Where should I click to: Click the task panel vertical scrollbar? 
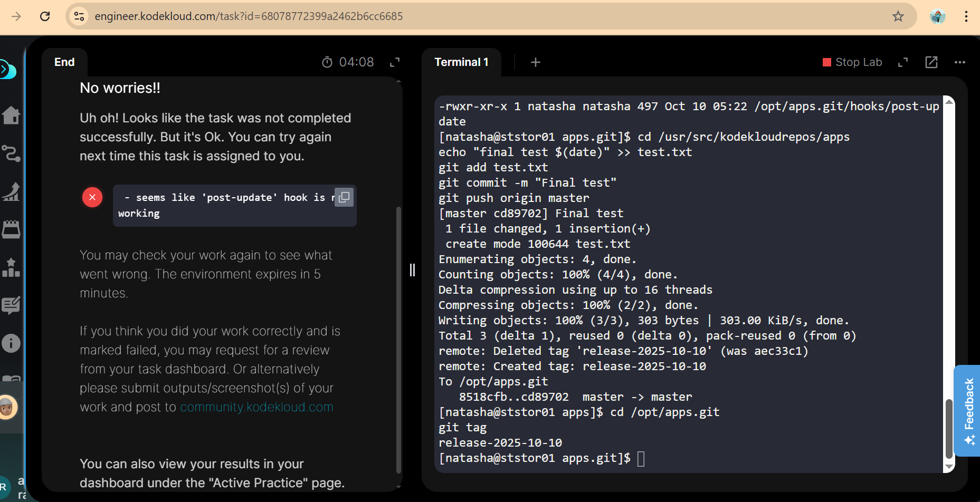point(398,340)
